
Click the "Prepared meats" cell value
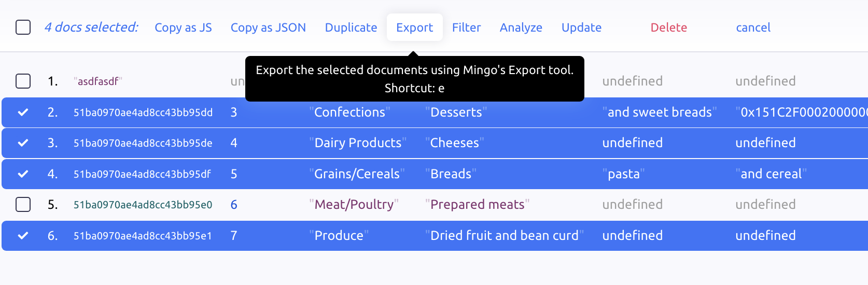click(477, 205)
